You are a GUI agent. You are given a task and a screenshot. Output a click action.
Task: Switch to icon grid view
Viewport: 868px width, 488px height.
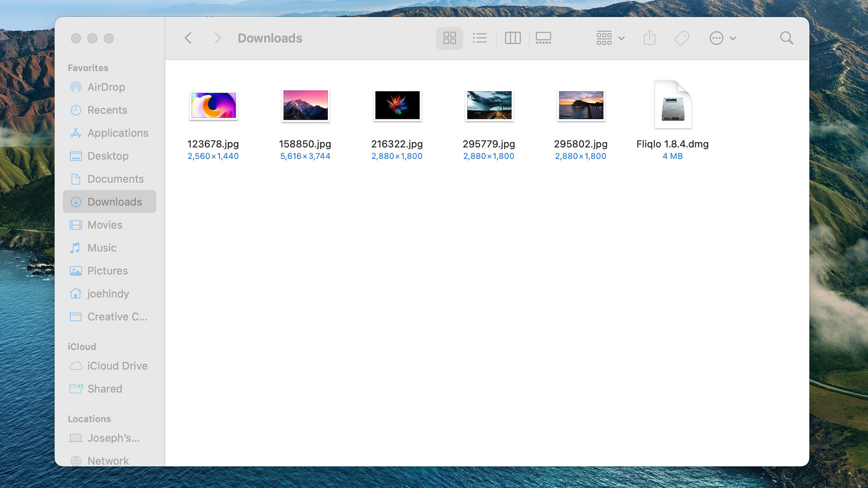click(x=449, y=38)
